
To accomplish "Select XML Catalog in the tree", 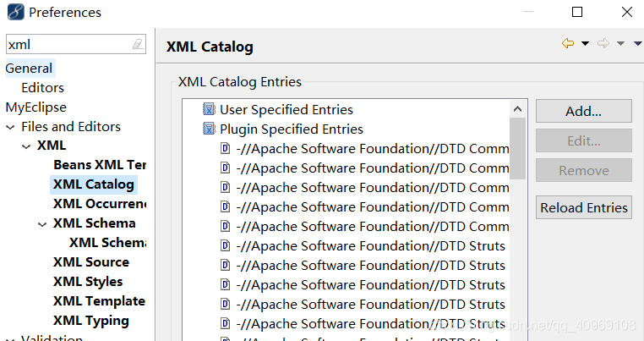I will 94,184.
